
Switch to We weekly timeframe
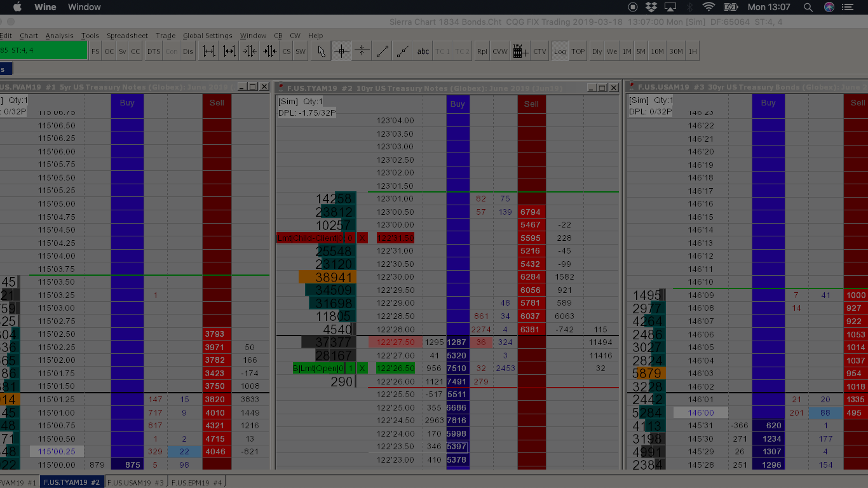point(612,51)
